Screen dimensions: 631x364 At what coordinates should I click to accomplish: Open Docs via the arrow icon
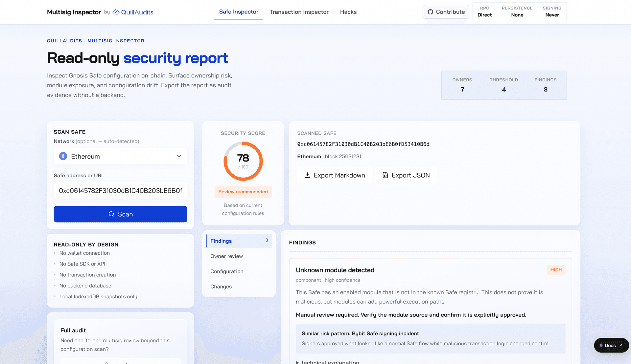[x=620, y=345]
